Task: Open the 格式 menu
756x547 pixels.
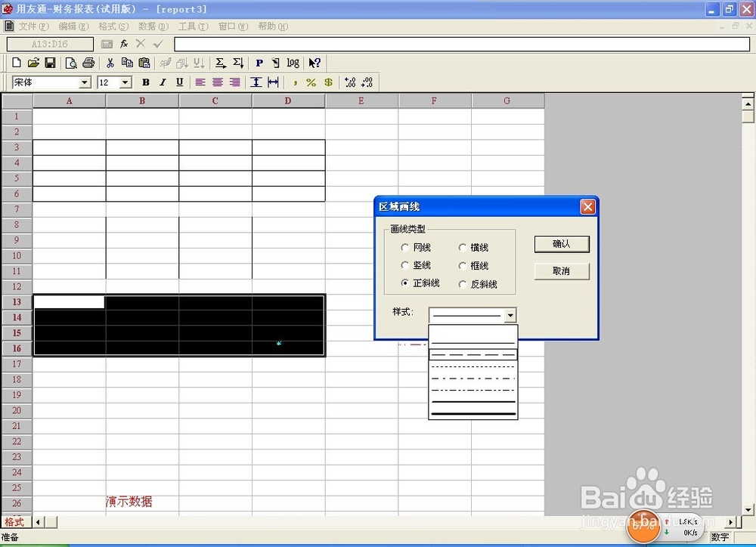Action: tap(114, 26)
